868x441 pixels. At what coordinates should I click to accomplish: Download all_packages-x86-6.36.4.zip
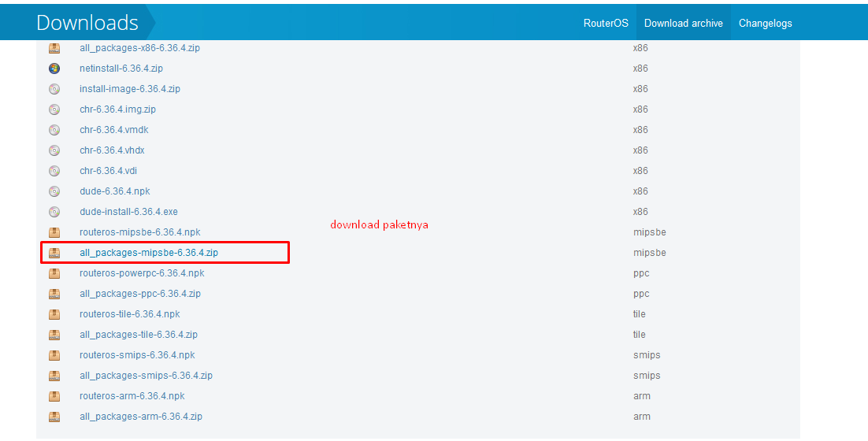139,48
